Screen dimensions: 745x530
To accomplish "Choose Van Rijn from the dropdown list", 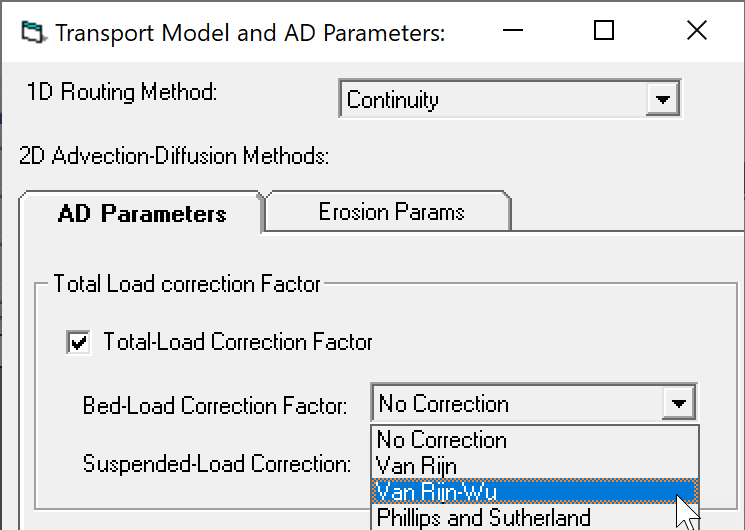I will point(535,465).
